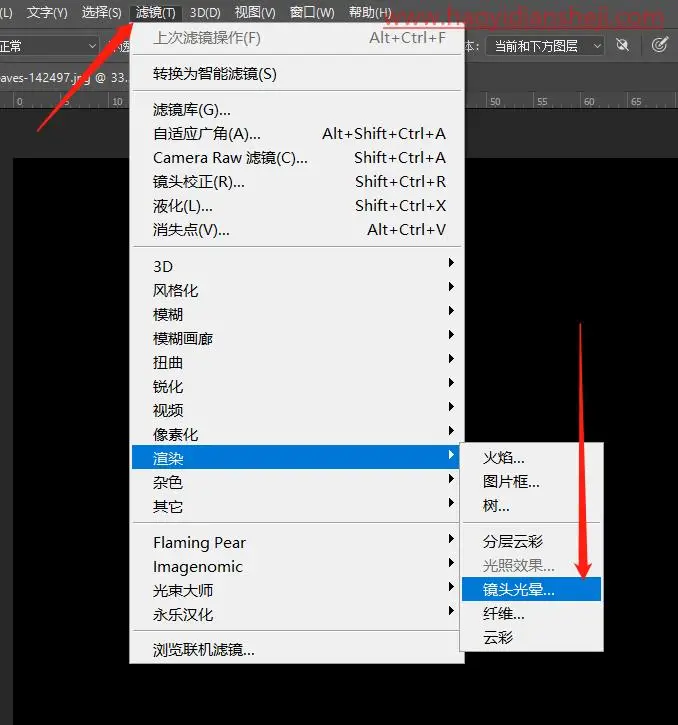This screenshot has width=678, height=725.
Task: Choose 浏览联机滤镜...
Action: [x=297, y=650]
